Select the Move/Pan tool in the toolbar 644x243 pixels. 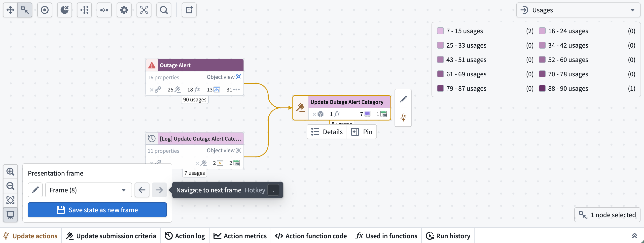point(10,10)
